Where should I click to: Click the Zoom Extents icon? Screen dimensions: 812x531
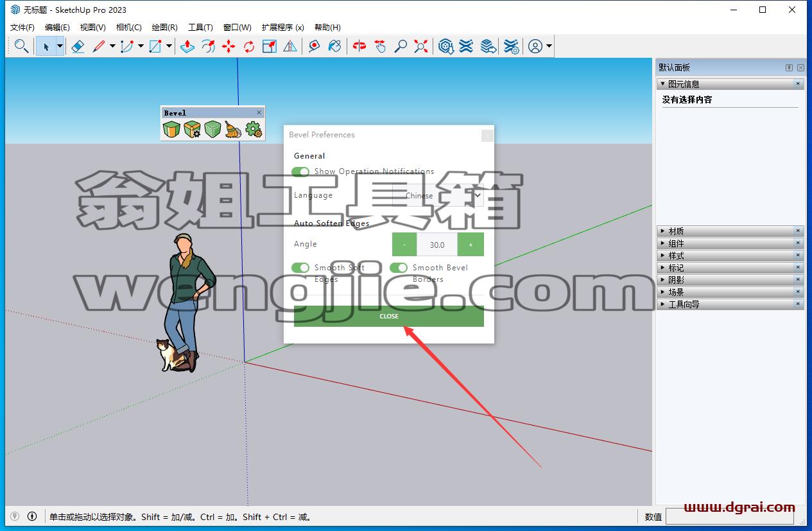point(421,46)
